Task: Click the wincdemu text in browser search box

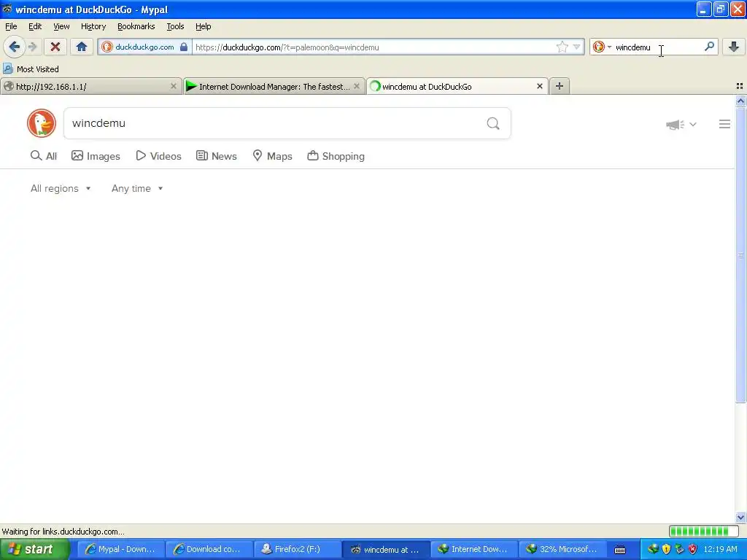Action: tap(632, 47)
